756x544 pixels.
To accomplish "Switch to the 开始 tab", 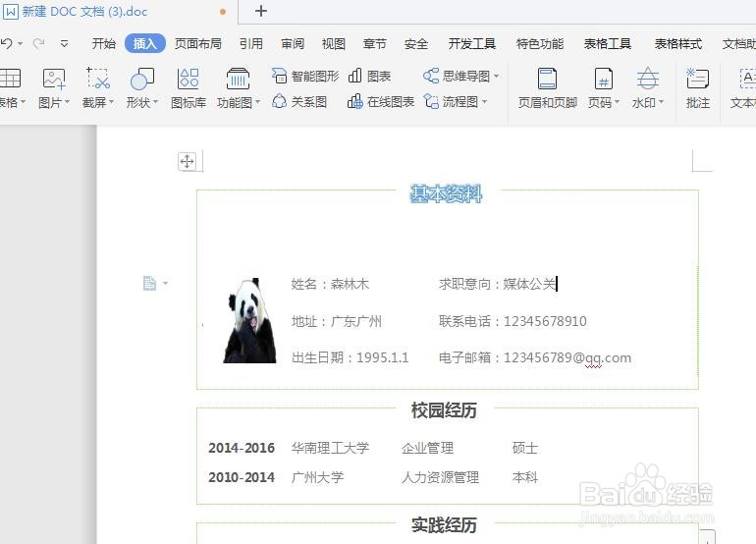I will tap(104, 44).
